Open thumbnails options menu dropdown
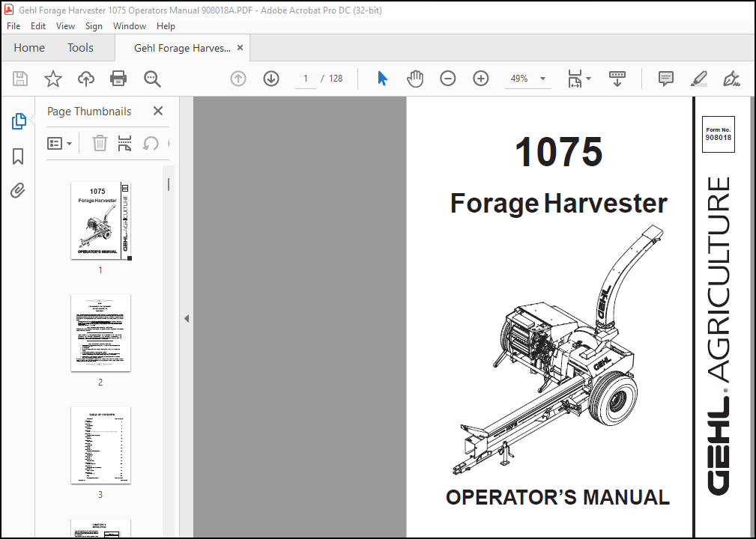Image resolution: width=756 pixels, height=539 pixels. click(59, 143)
